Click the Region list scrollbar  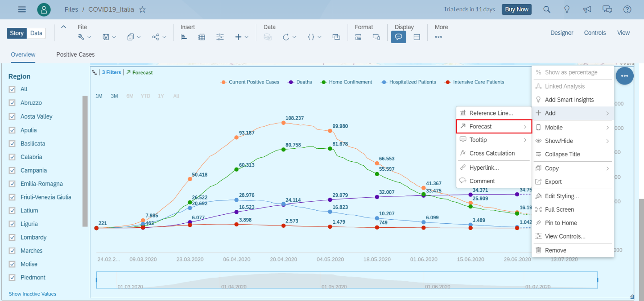85,161
